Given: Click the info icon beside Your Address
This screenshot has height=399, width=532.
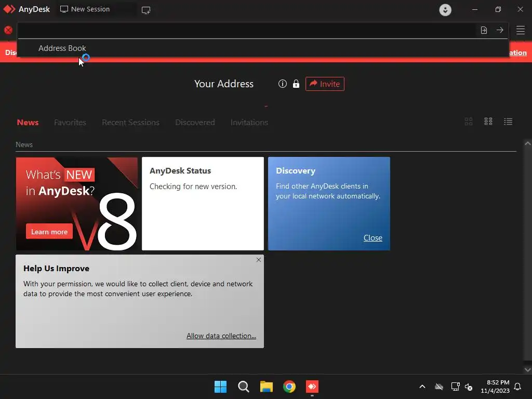Looking at the screenshot, I should tap(282, 84).
